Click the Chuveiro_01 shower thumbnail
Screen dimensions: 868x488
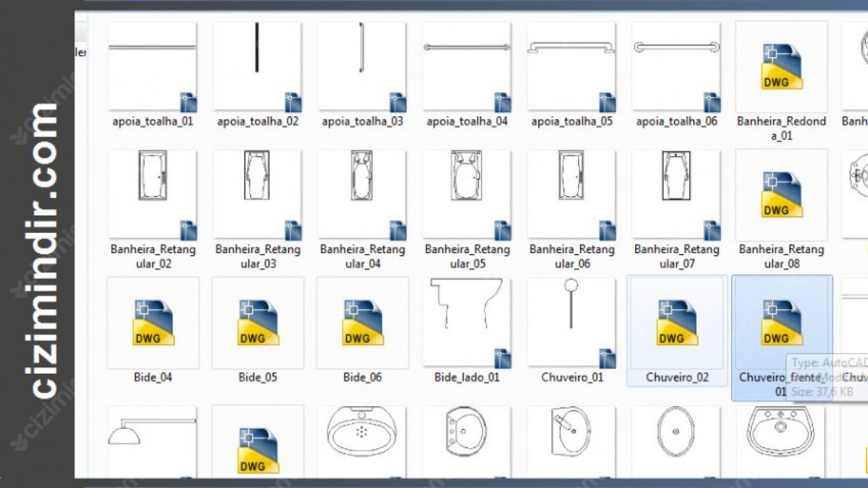point(572,323)
